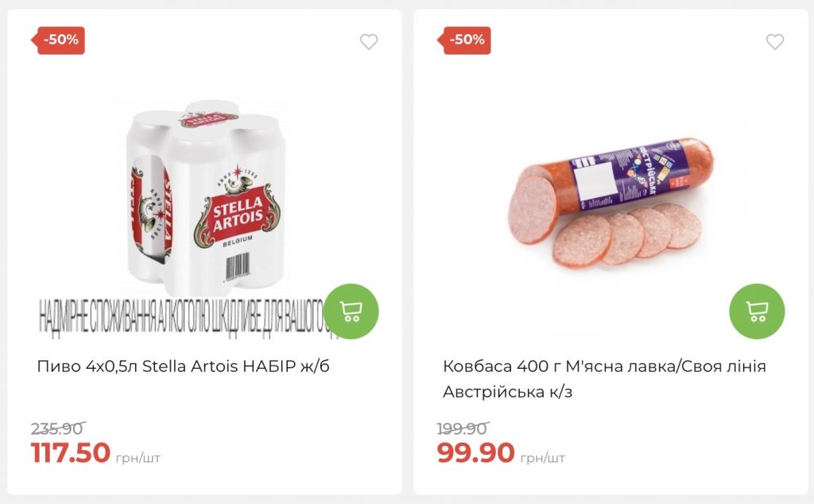814x504 pixels.
Task: Open Пиво 4х0,5л Stella Artois НАБІР page
Action: (x=183, y=364)
